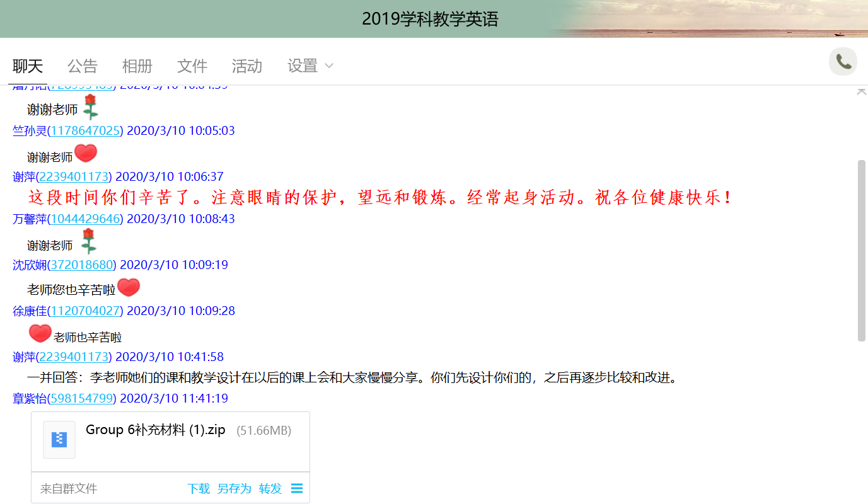
Task: Click the red heart before 老师也辛苦啦
Action: [40, 334]
